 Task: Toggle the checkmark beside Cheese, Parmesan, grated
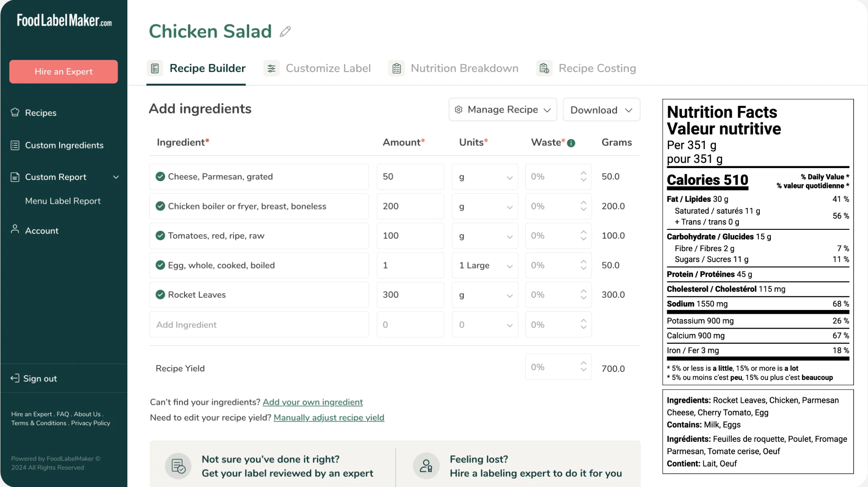(160, 176)
